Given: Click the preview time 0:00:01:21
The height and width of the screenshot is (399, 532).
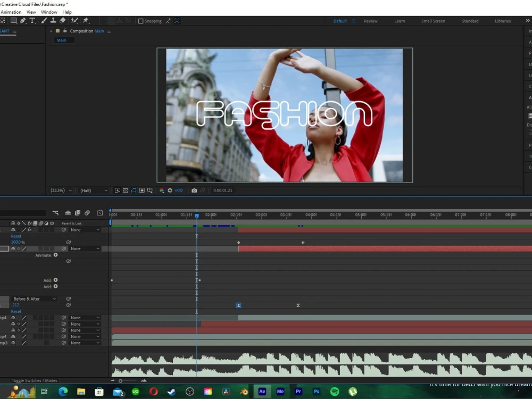Looking at the screenshot, I should click(222, 190).
